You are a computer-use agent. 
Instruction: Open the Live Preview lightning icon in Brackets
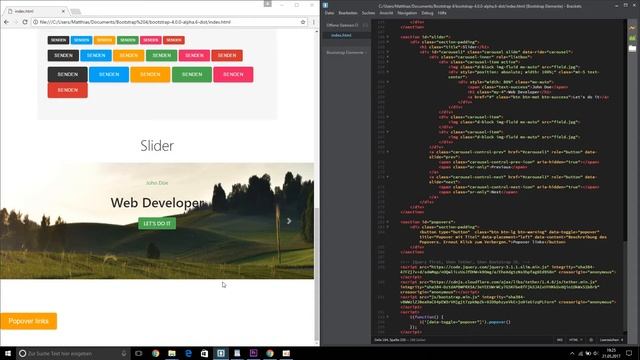[632, 27]
